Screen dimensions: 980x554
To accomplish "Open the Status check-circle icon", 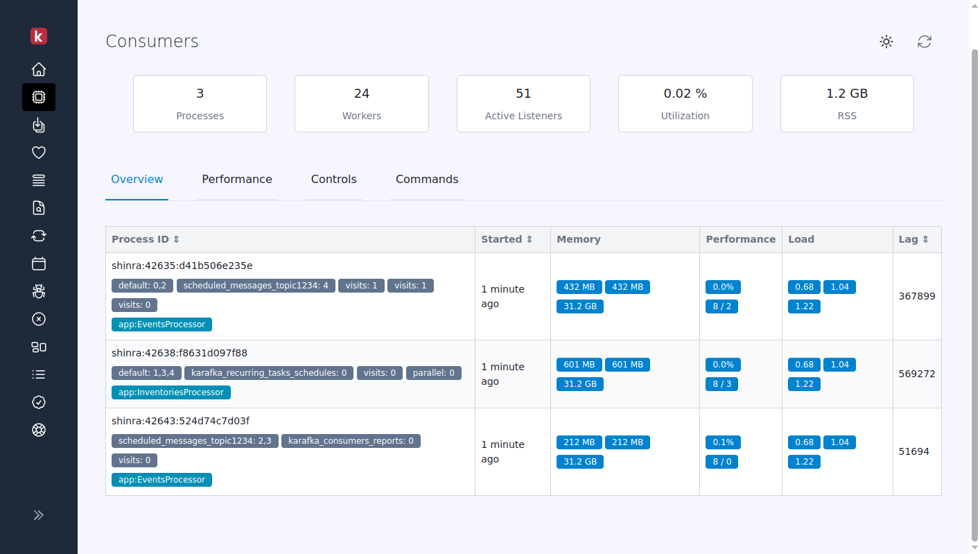I will 39,402.
